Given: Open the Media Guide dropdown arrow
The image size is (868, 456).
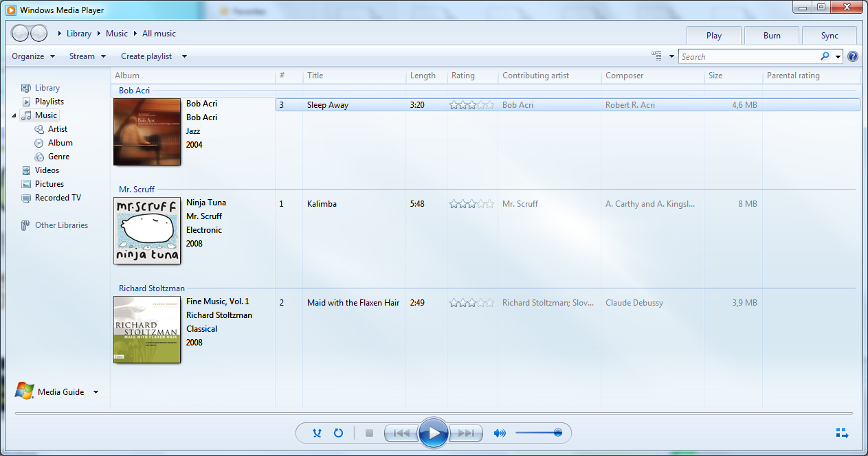Looking at the screenshot, I should (96, 392).
